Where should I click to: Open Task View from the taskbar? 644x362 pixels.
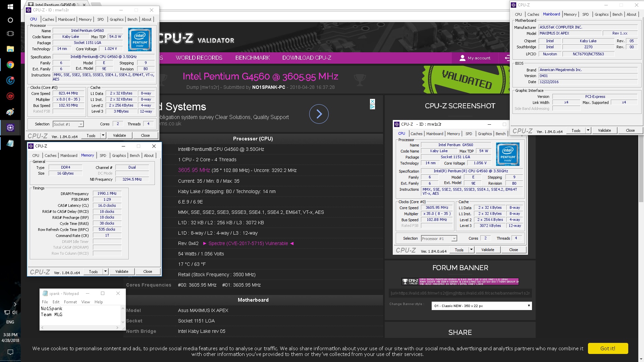coord(10,34)
